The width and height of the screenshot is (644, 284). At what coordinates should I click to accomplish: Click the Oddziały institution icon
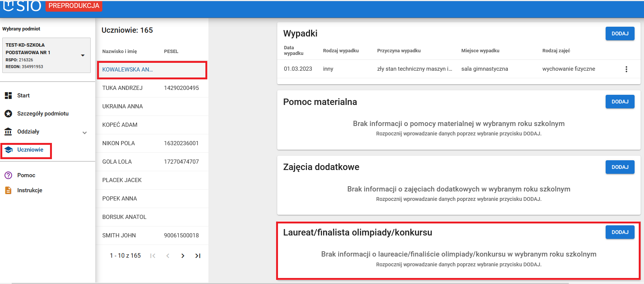tap(8, 132)
